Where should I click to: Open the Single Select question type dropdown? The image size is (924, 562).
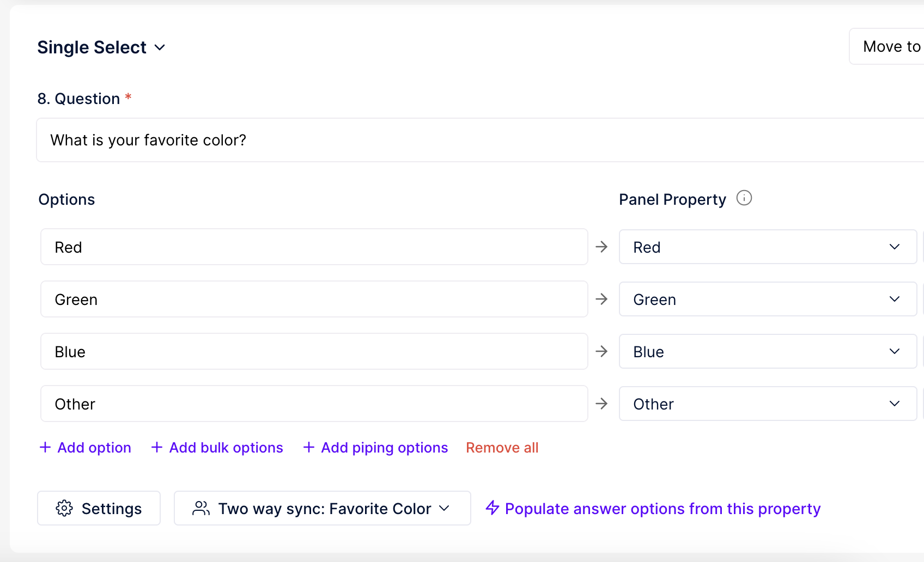pyautogui.click(x=101, y=47)
